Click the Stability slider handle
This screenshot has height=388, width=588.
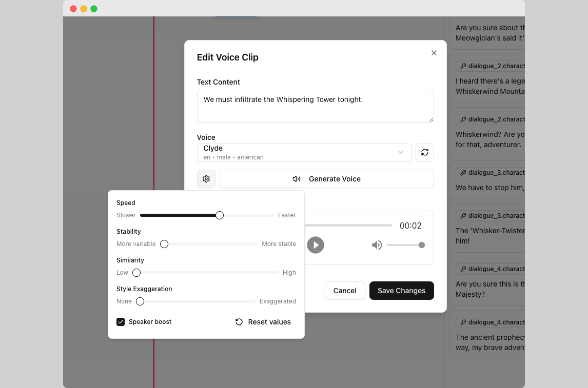click(164, 244)
